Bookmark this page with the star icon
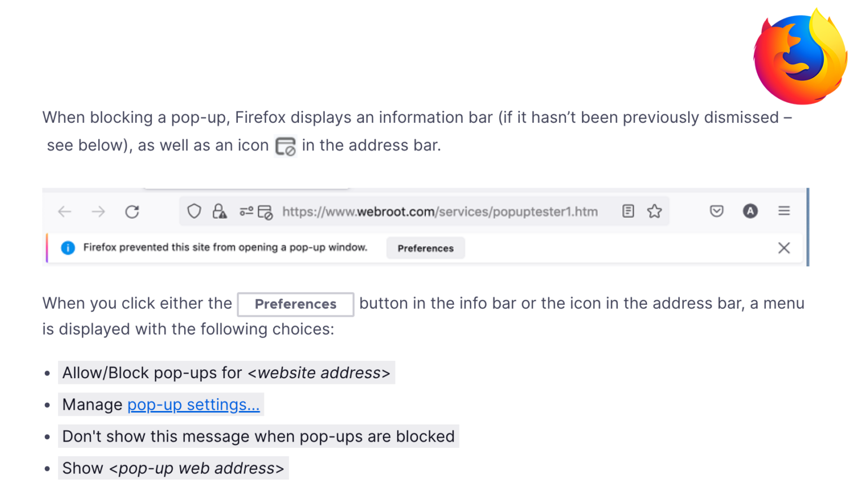This screenshot has height=497, width=868. pyautogui.click(x=654, y=211)
